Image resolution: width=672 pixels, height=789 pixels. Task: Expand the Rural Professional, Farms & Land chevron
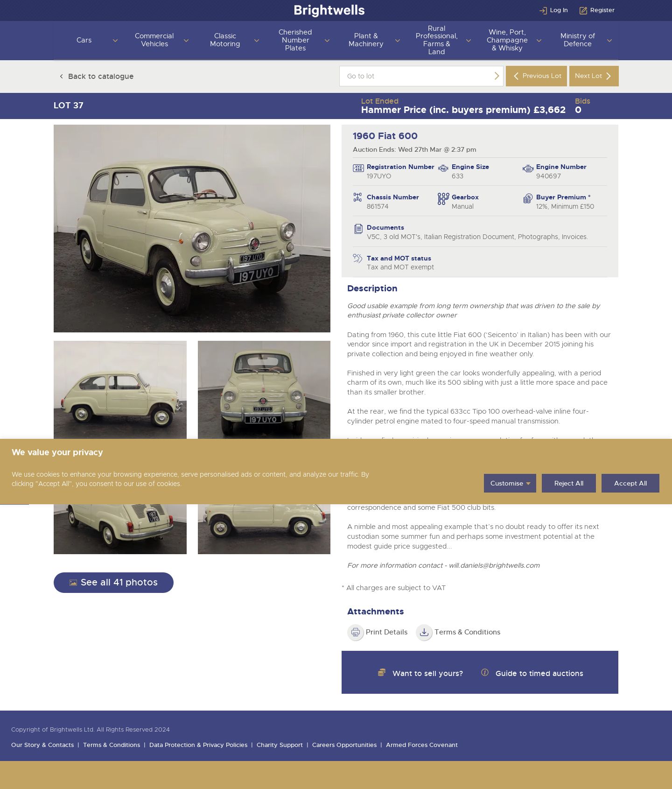click(x=469, y=41)
